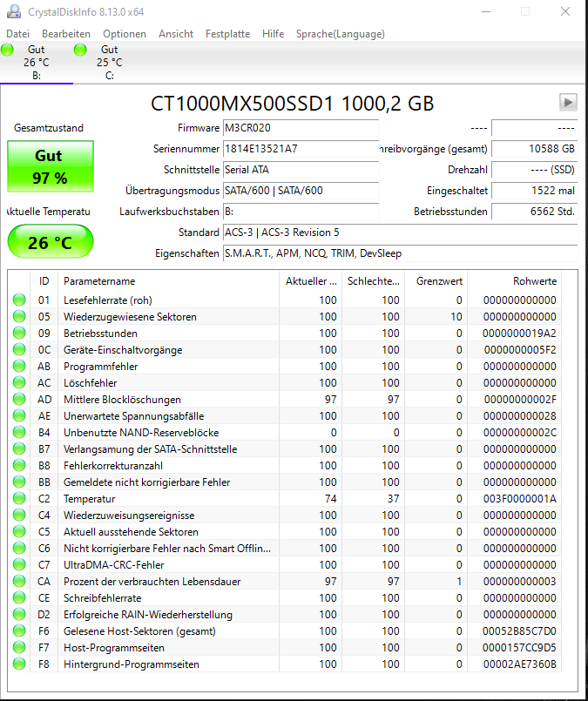Click the Gut 97 % health status button

(50, 166)
